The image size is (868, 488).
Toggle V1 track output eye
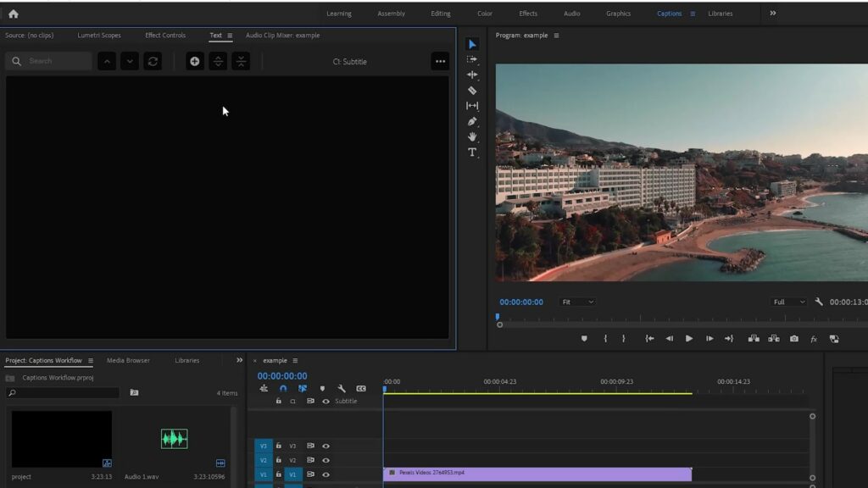pos(325,474)
